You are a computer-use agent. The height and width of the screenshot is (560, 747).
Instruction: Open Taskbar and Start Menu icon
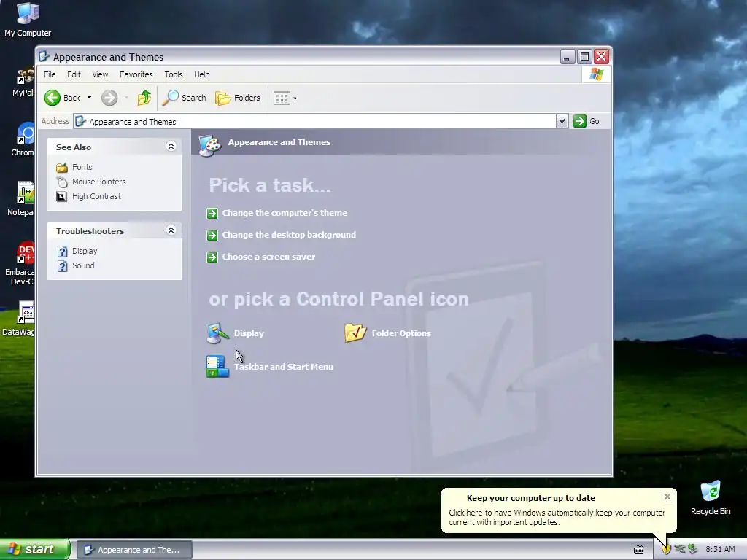(x=217, y=366)
